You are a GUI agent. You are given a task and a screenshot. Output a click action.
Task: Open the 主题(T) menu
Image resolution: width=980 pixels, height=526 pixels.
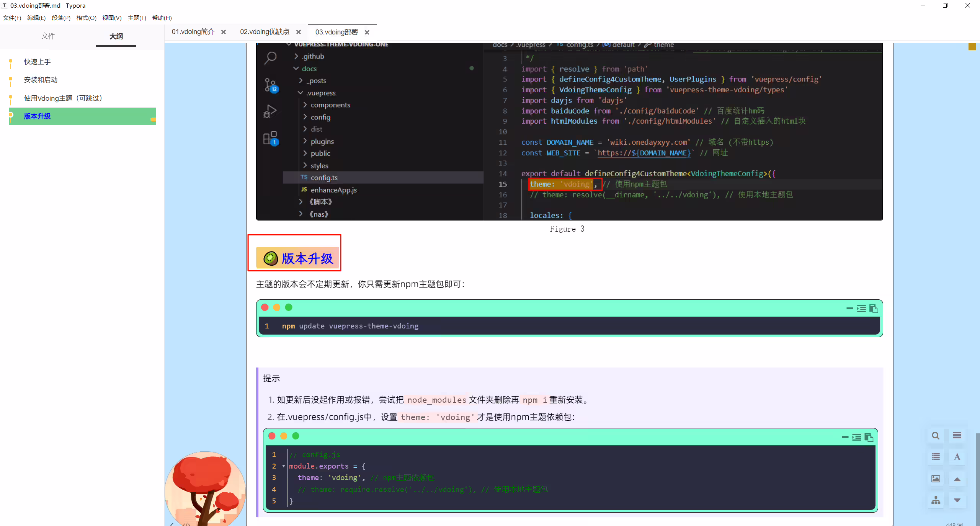click(x=137, y=18)
